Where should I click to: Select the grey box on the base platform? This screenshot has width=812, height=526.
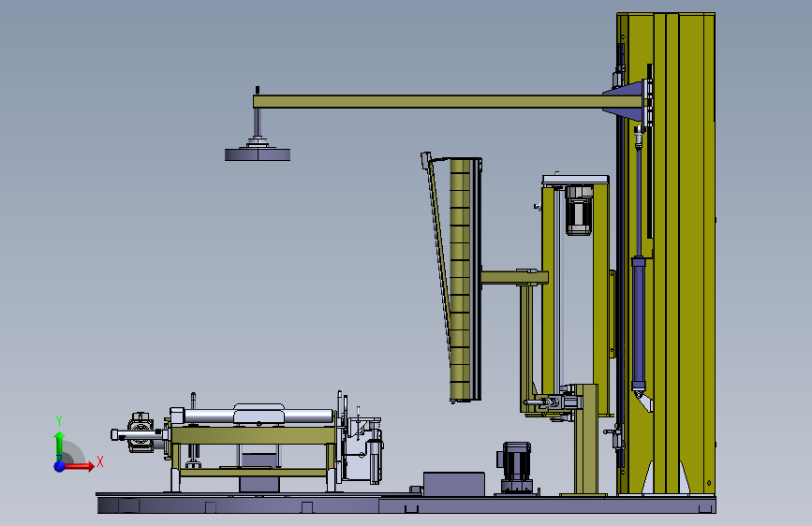(454, 484)
